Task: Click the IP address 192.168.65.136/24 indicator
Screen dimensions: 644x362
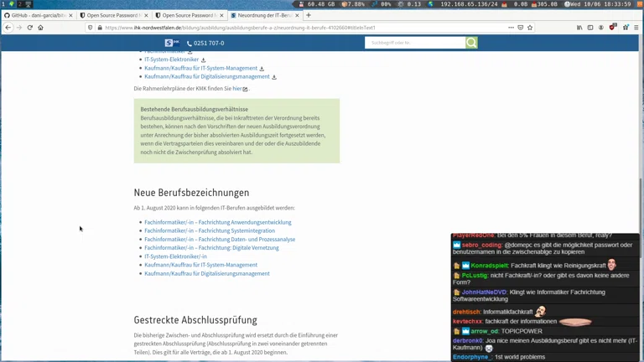Action: point(469,4)
